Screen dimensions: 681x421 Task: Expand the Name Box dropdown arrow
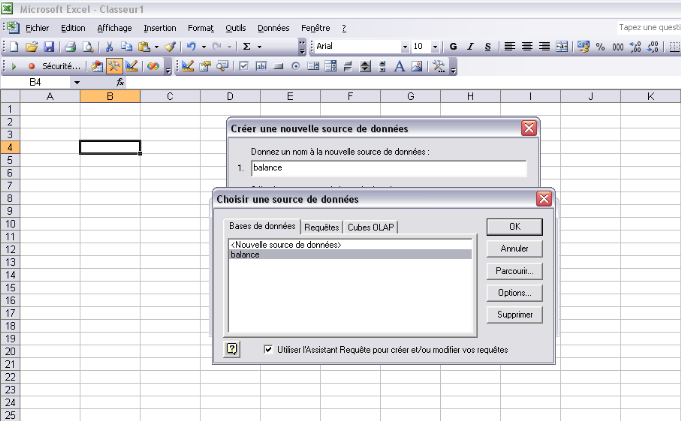click(x=76, y=82)
